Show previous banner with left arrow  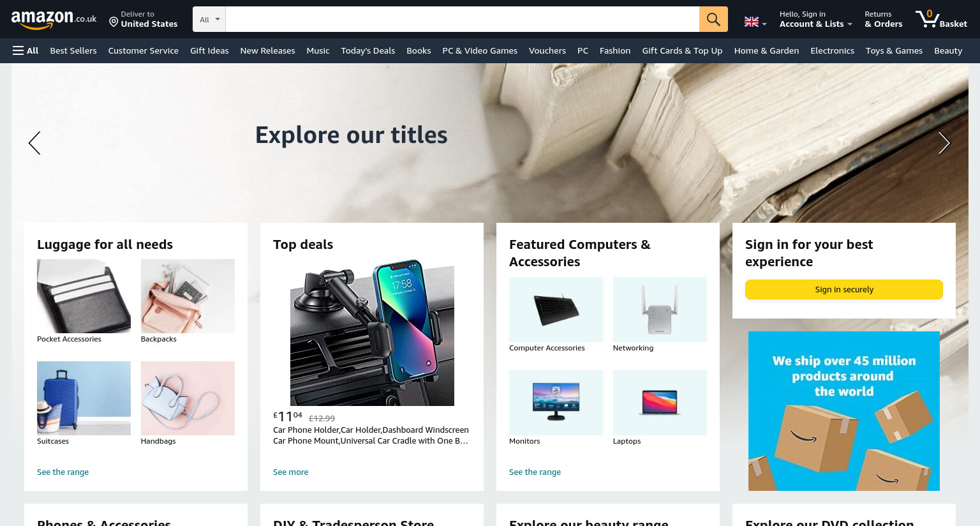point(34,143)
